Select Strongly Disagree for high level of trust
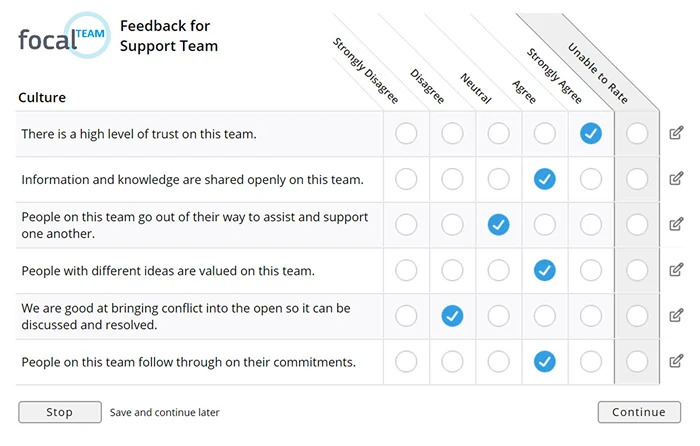Image resolution: width=700 pixels, height=446 pixels. point(406,133)
